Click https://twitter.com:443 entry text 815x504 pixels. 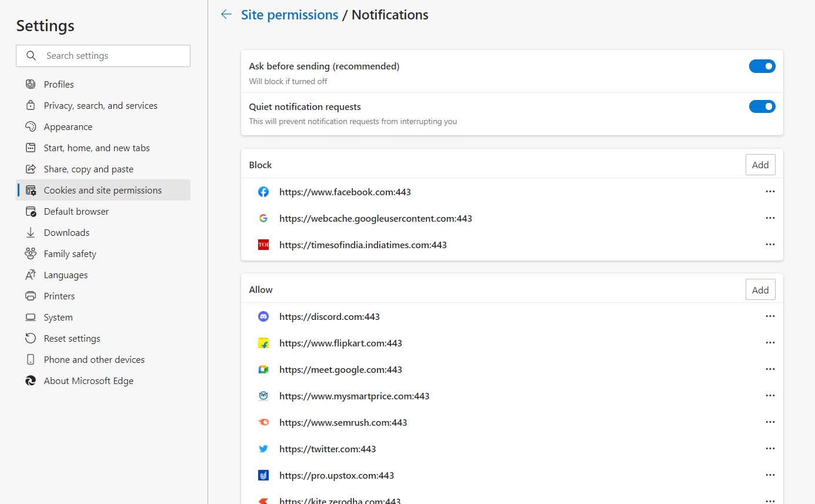coord(328,449)
